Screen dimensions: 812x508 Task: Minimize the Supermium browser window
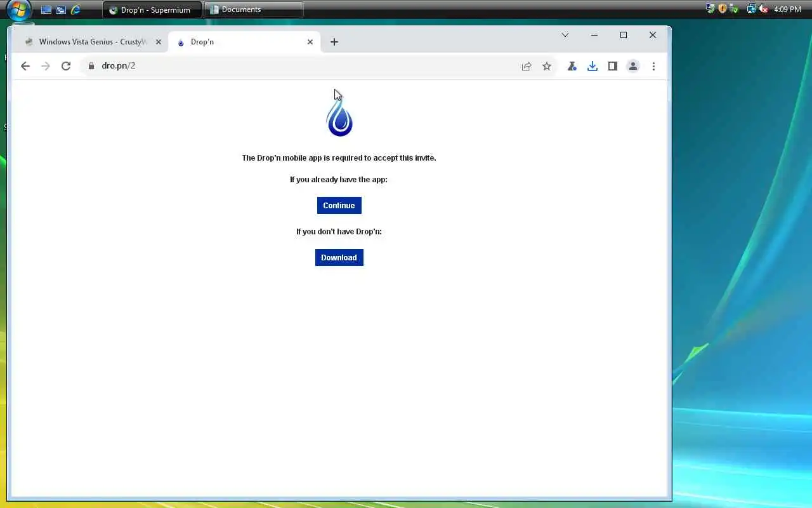[594, 35]
